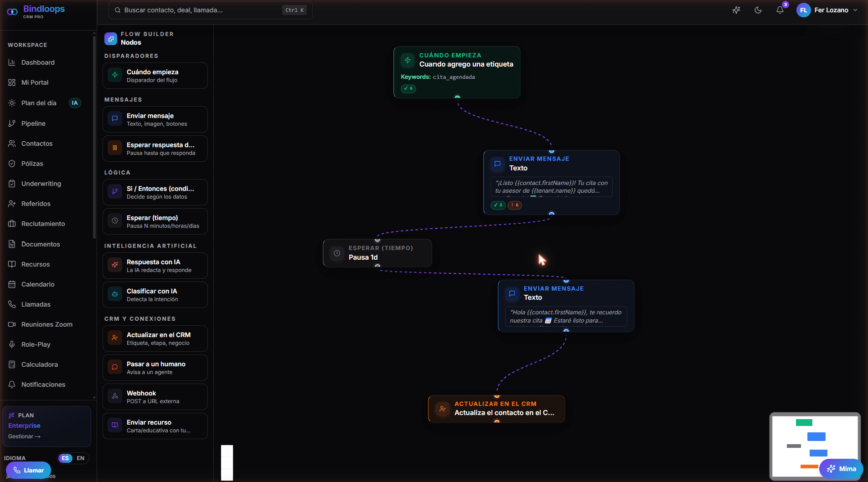
Task: Click the Documentos file icon
Action: [12, 244]
